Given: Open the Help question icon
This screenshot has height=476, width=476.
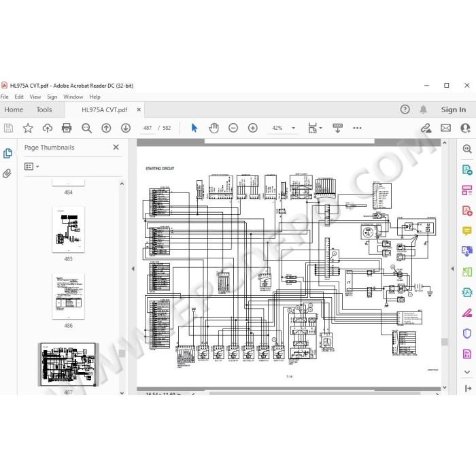Looking at the screenshot, I should (x=405, y=109).
